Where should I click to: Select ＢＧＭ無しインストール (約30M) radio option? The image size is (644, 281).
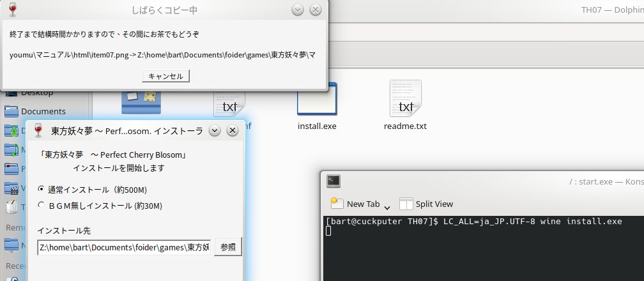coord(100,206)
